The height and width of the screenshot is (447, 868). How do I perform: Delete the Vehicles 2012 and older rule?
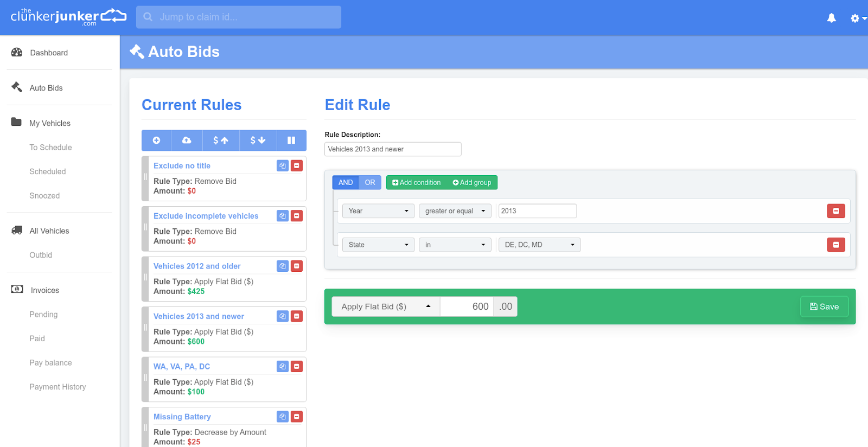point(297,266)
